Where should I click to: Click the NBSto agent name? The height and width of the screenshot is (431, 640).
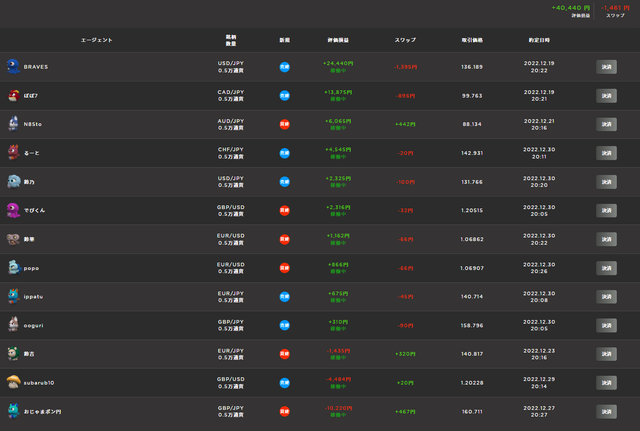(33, 124)
